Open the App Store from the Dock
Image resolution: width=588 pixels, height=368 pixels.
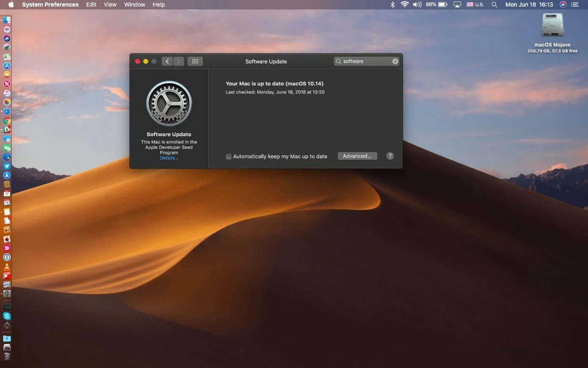[x=6, y=66]
